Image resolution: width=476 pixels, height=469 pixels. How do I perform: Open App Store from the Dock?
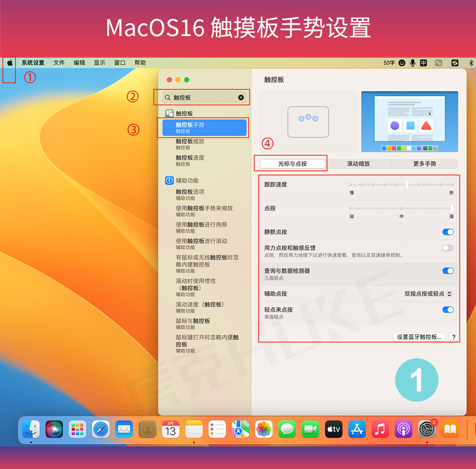(357, 429)
